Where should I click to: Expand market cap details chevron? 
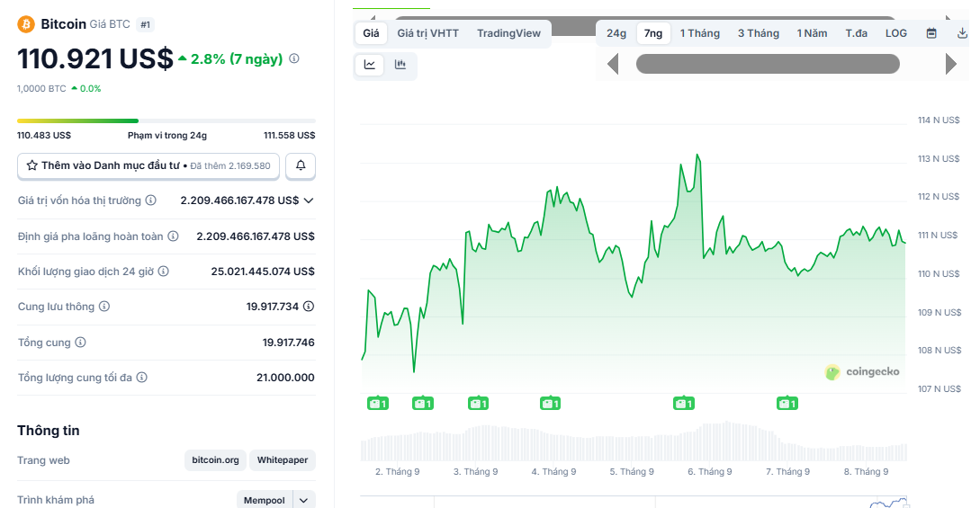tap(309, 201)
